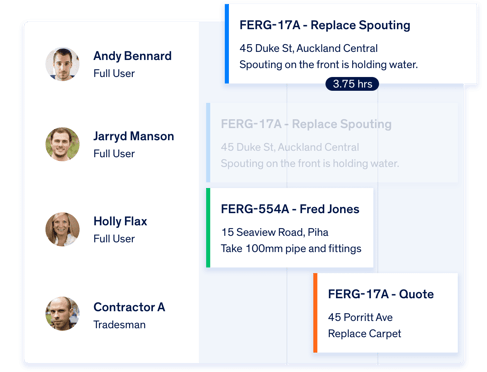Click Holly Flax's profile photo

[x=62, y=229]
